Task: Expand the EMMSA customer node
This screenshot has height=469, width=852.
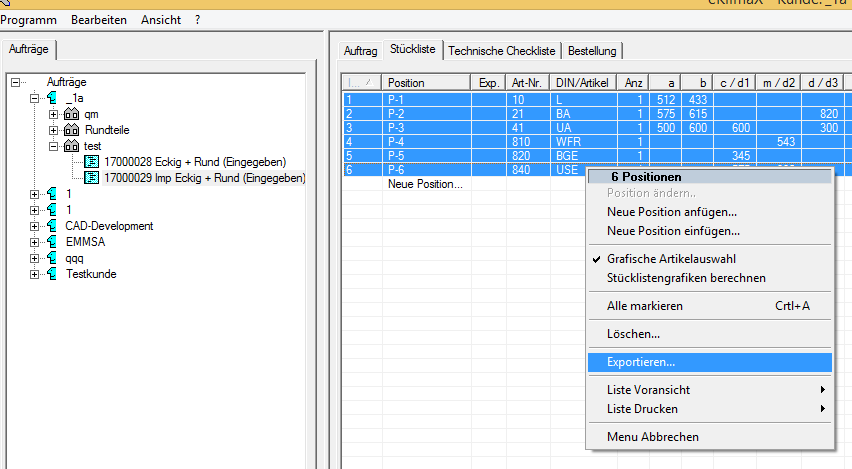Action: point(34,242)
